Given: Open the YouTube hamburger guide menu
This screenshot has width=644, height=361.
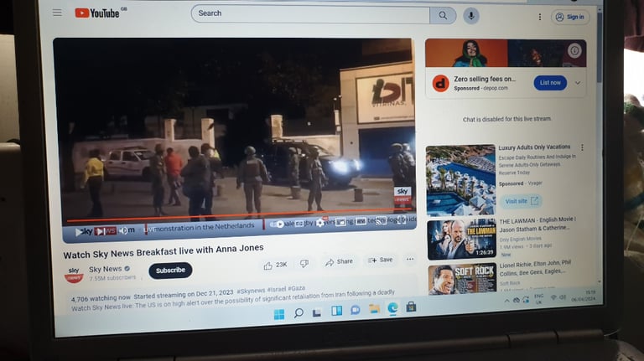Looking at the screenshot, I should point(57,13).
